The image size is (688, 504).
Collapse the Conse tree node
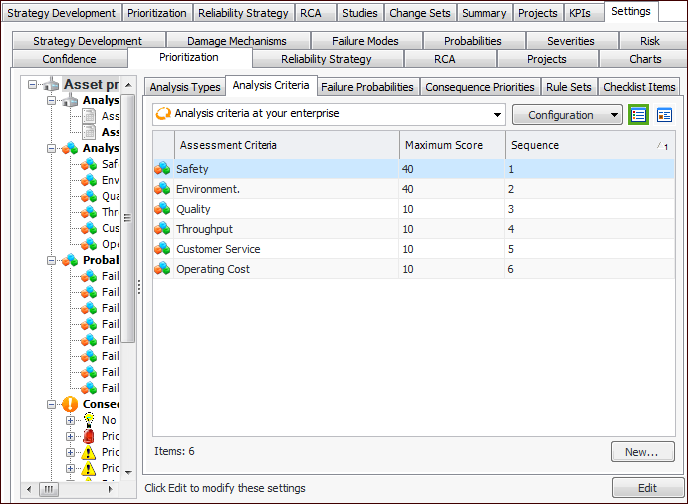click(x=51, y=404)
